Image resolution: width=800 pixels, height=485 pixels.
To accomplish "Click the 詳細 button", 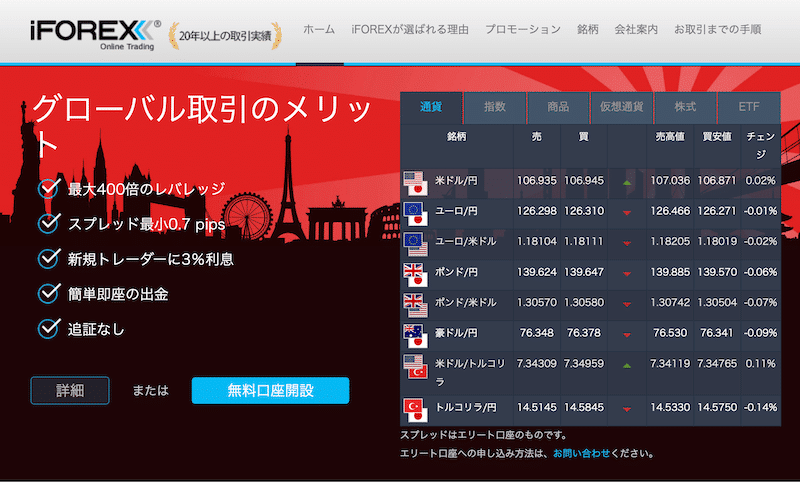I will [x=70, y=391].
